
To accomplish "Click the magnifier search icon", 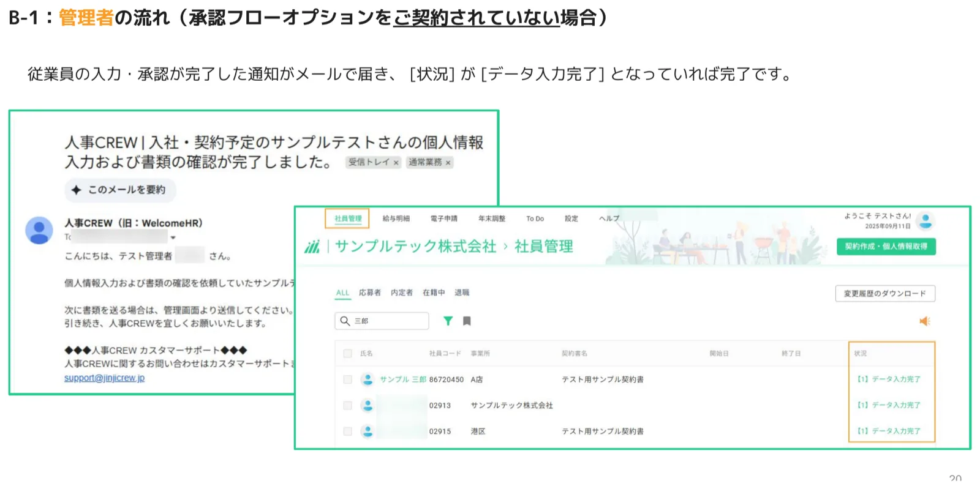I will [x=345, y=321].
